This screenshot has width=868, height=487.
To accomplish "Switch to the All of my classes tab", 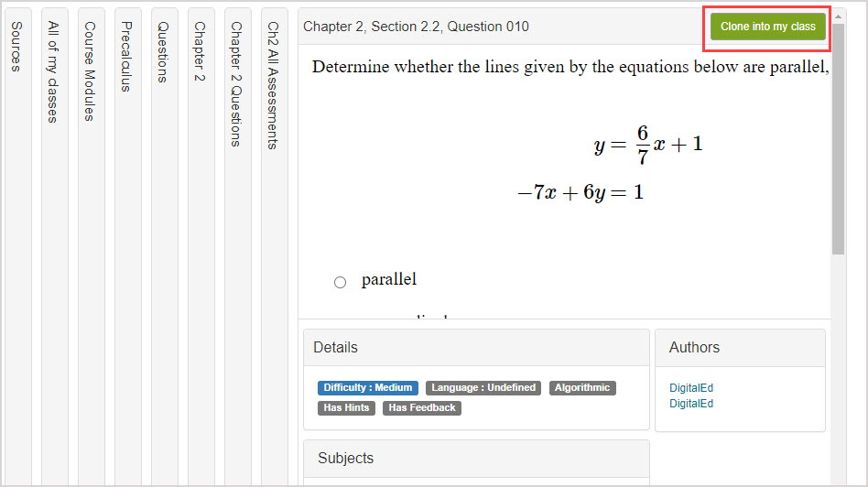I will [53, 71].
